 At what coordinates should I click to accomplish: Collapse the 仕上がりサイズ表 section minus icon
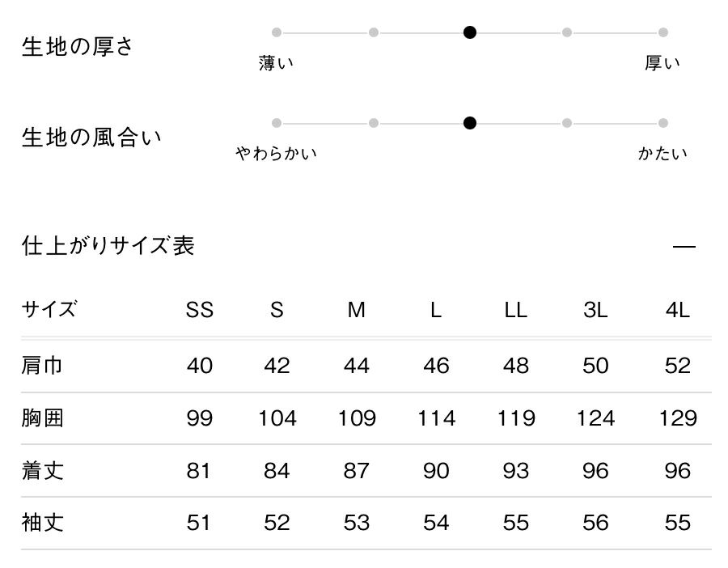684,246
